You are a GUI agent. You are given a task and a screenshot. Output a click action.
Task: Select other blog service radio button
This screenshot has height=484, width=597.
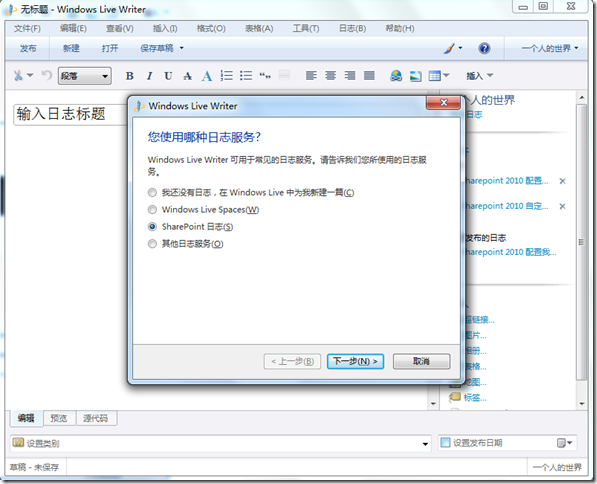coord(152,244)
